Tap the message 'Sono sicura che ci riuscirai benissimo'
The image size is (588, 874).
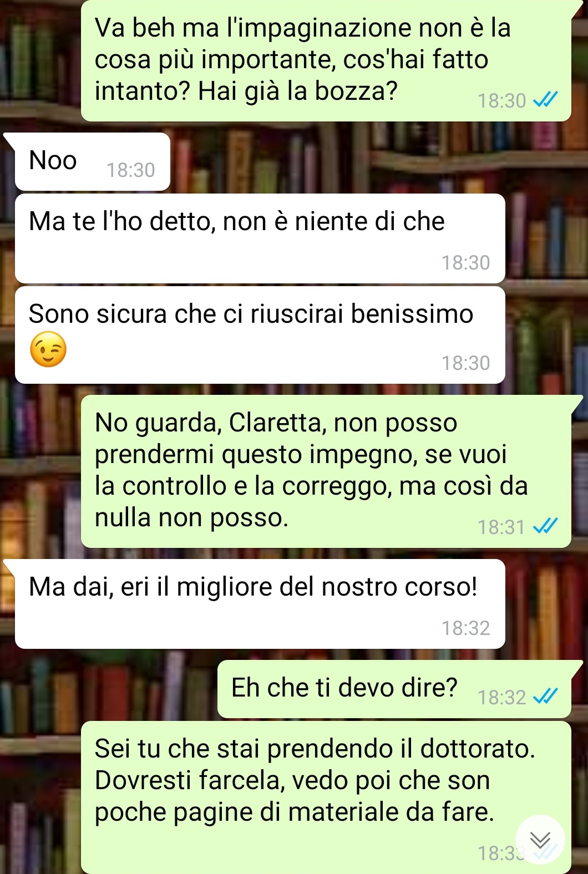pyautogui.click(x=260, y=335)
